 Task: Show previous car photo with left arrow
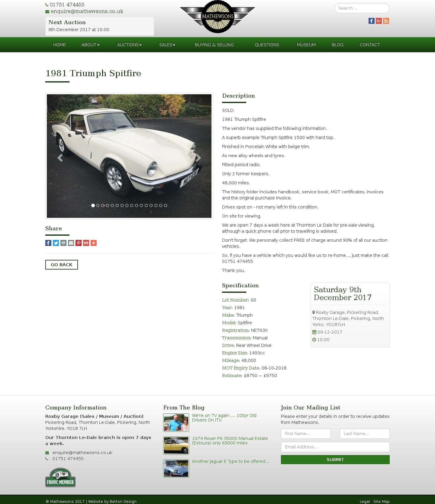click(60, 158)
